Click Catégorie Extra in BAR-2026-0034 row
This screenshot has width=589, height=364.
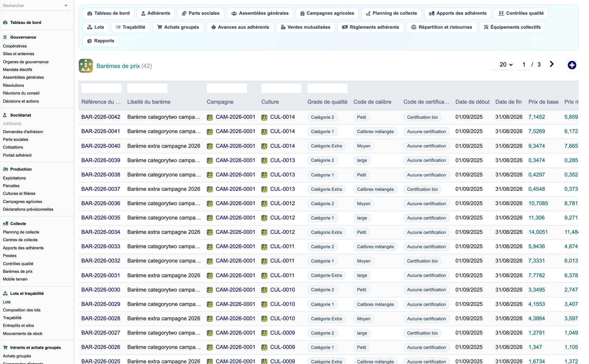pyautogui.click(x=326, y=232)
